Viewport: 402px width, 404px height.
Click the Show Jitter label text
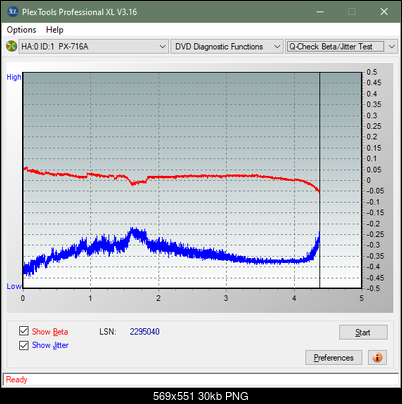[x=50, y=345]
